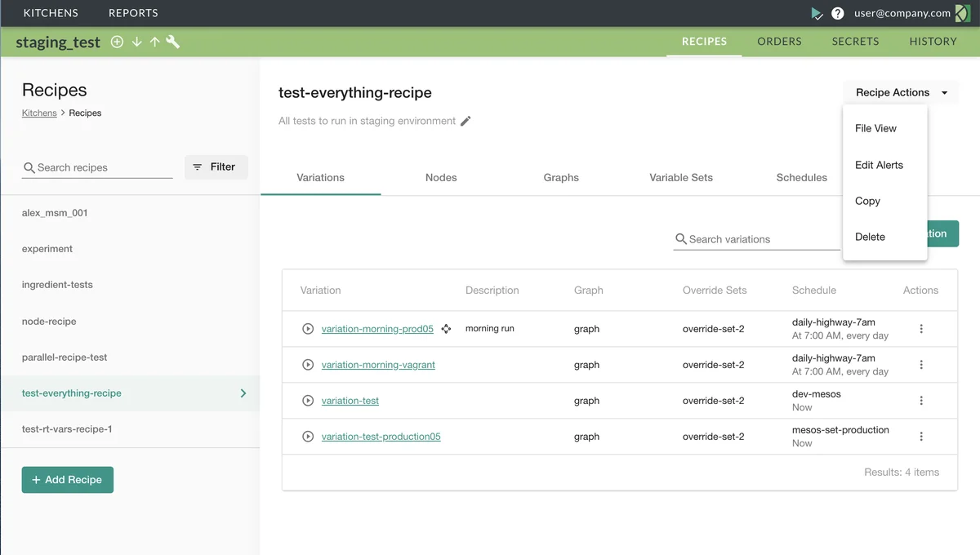
Task: Play the variation-test run control
Action: [308, 401]
